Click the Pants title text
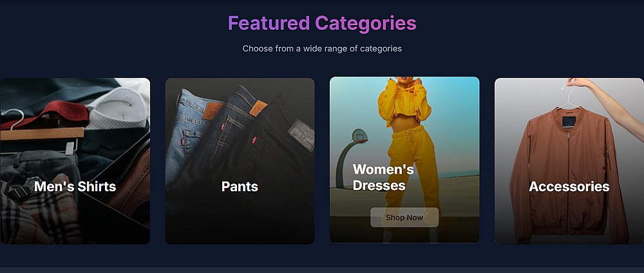 pos(240,186)
